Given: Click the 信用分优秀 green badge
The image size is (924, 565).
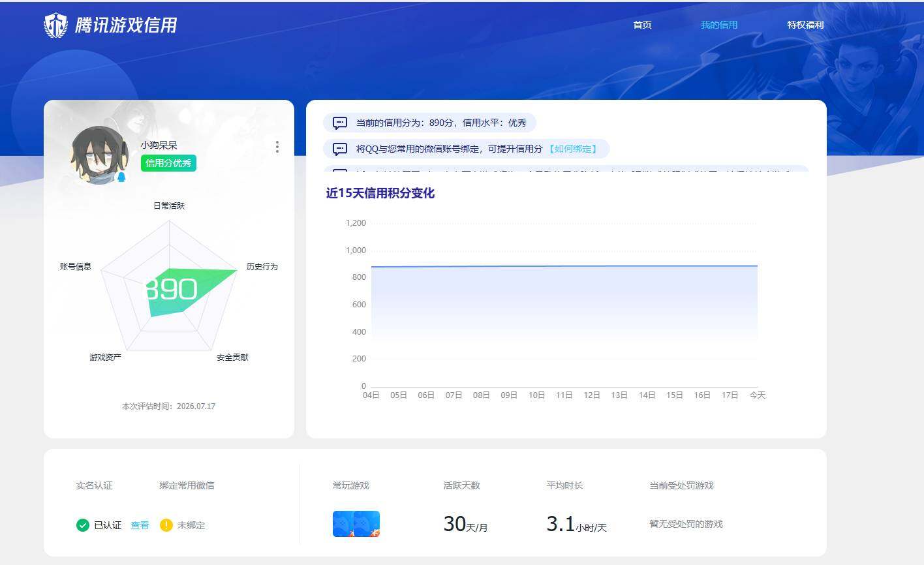Looking at the screenshot, I should pyautogui.click(x=168, y=163).
